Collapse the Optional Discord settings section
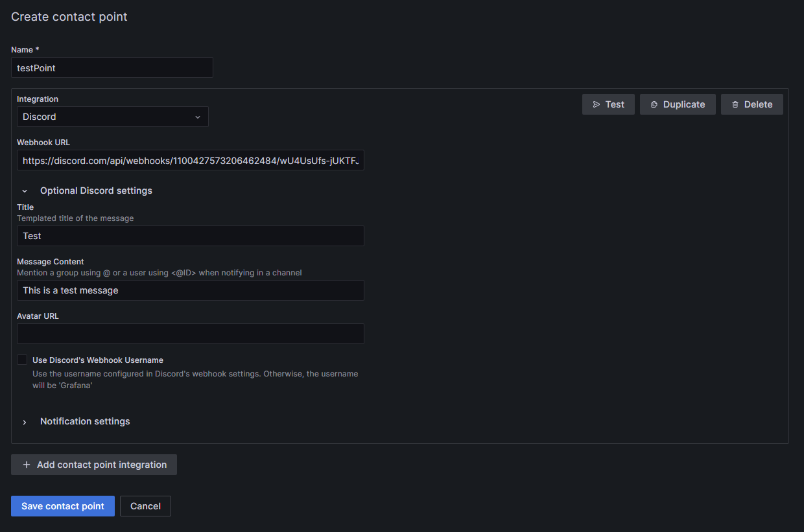Screen dimensions: 804x532 [96, 191]
